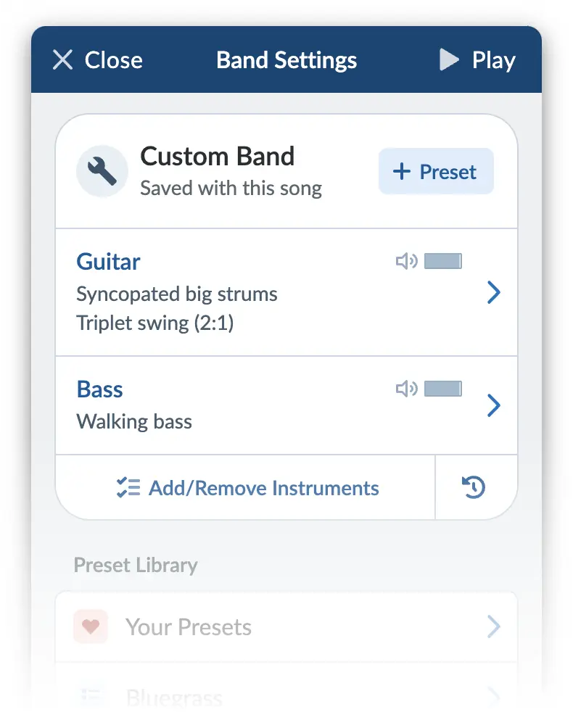Open Your Presets chevron

tap(493, 626)
